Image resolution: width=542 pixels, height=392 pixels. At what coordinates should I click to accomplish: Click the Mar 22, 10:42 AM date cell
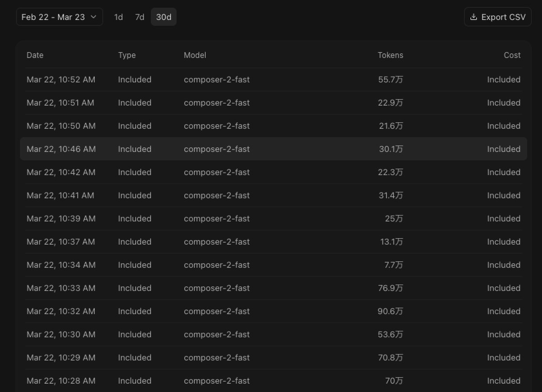[x=61, y=172]
